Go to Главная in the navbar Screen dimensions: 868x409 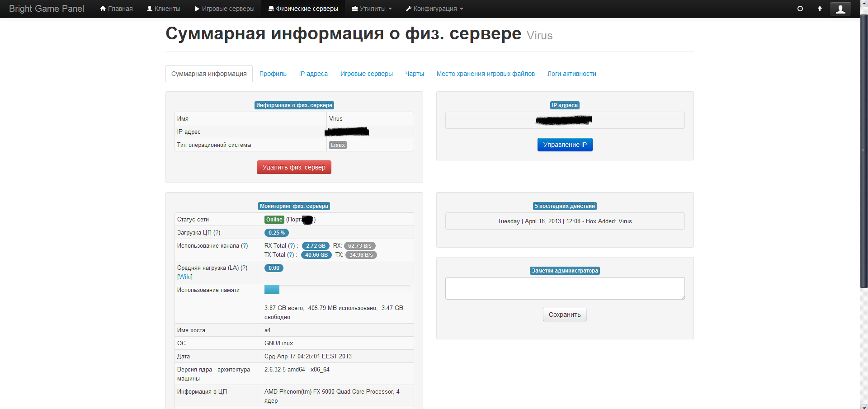[x=116, y=9]
